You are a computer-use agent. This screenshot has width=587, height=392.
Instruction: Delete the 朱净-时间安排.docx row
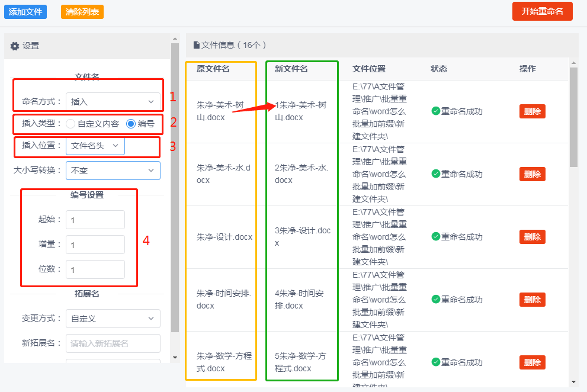[532, 300]
